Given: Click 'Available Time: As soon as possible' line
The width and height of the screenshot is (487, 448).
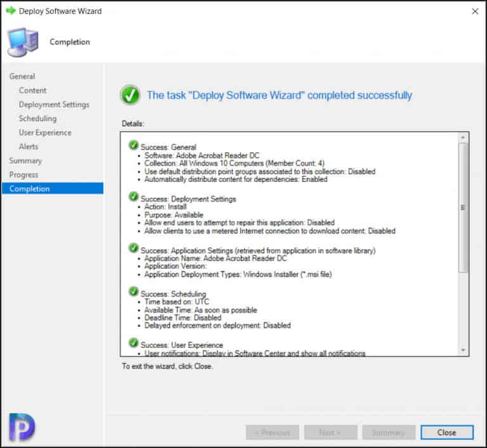Looking at the screenshot, I should [x=200, y=310].
